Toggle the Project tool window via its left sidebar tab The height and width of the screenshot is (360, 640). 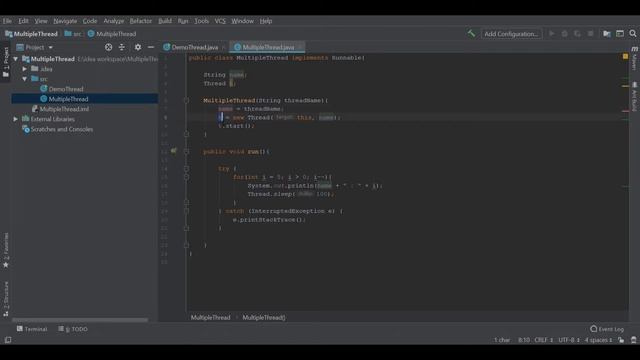[6, 62]
